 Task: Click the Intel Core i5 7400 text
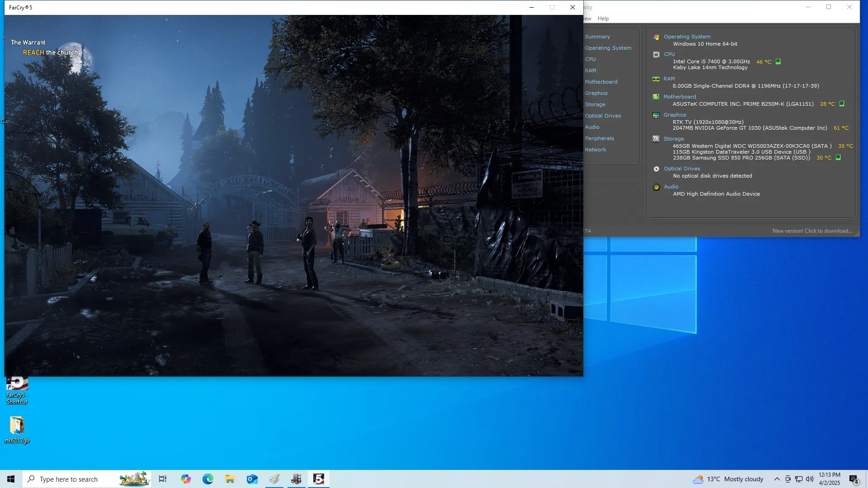coord(711,61)
